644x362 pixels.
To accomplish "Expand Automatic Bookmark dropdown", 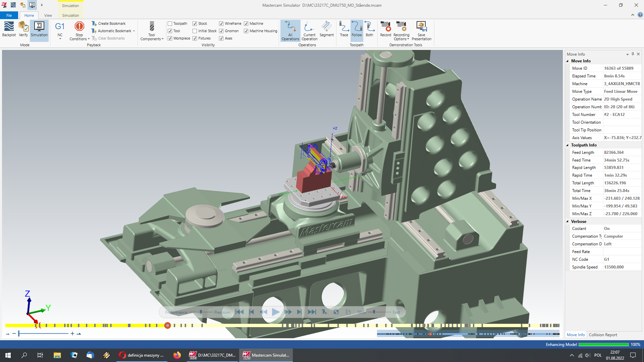I will tap(134, 31).
